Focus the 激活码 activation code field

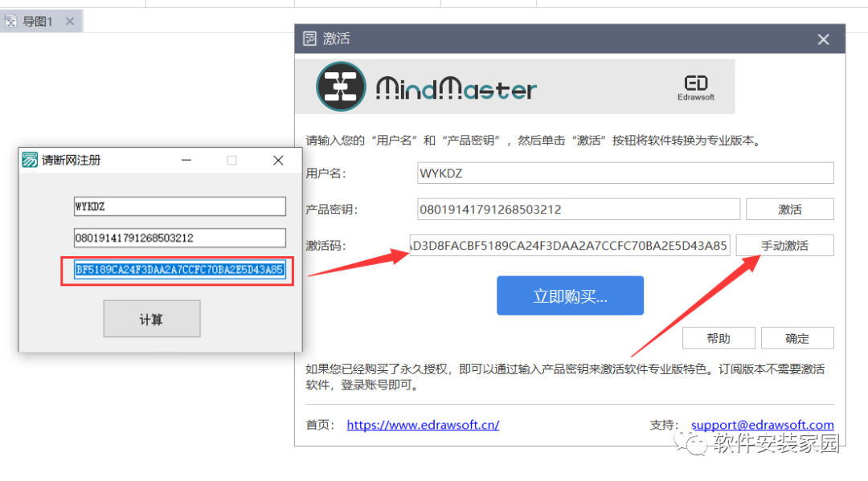[x=570, y=246]
